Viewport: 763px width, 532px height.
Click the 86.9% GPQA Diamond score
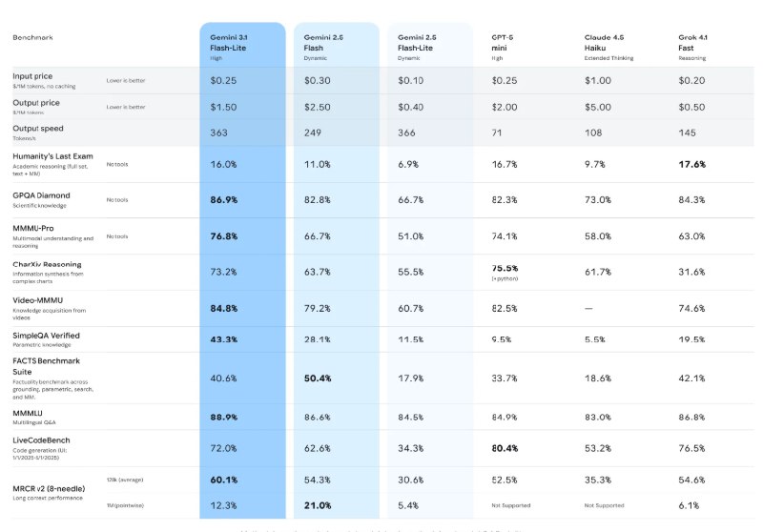pyautogui.click(x=224, y=199)
